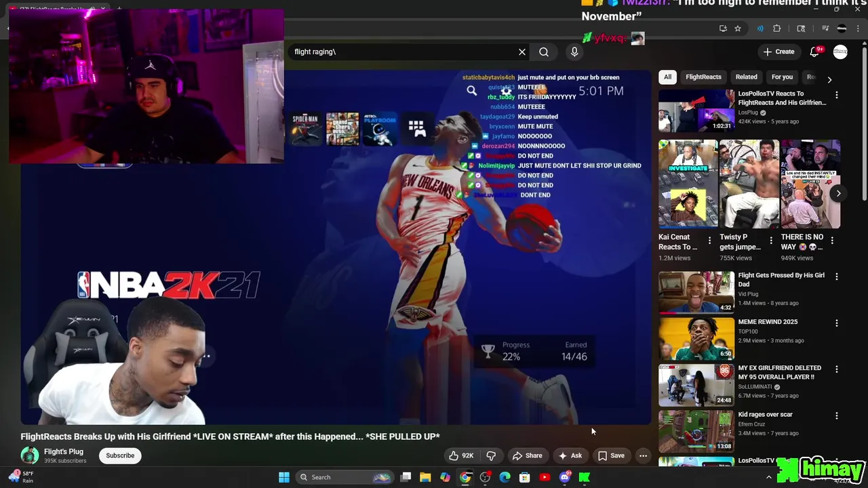Select the FlightReacts filter chip
This screenshot has width=868, height=488.
point(703,77)
